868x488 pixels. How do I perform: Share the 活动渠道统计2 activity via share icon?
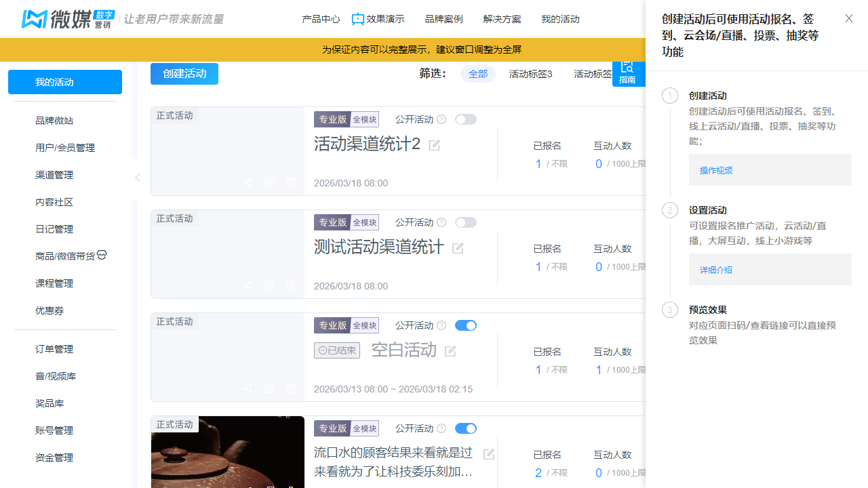coord(248,182)
